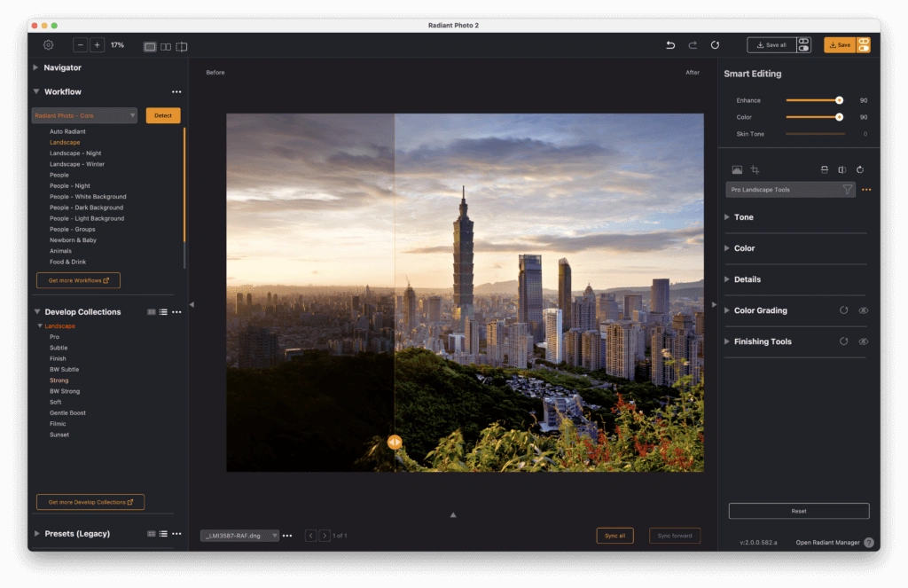Click the Sync all button
The image size is (908, 588).
[614, 536]
